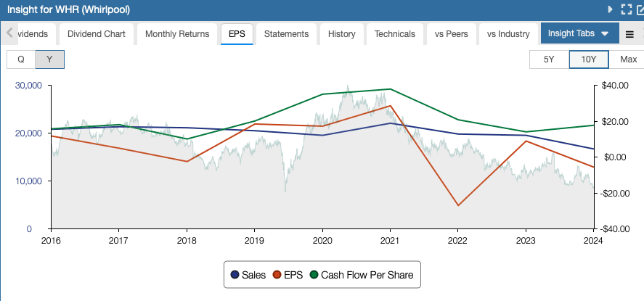Click the blue Sales legend marker
Viewport: 644px width, 301px height.
[x=235, y=275]
